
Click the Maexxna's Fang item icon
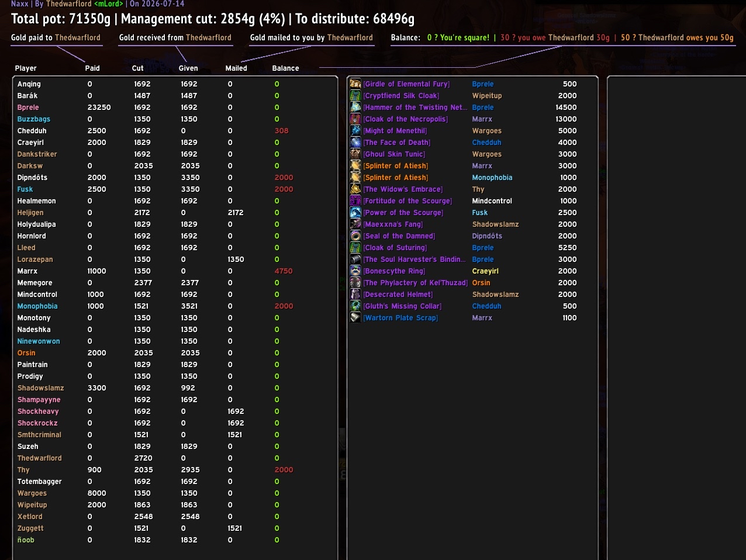(355, 224)
